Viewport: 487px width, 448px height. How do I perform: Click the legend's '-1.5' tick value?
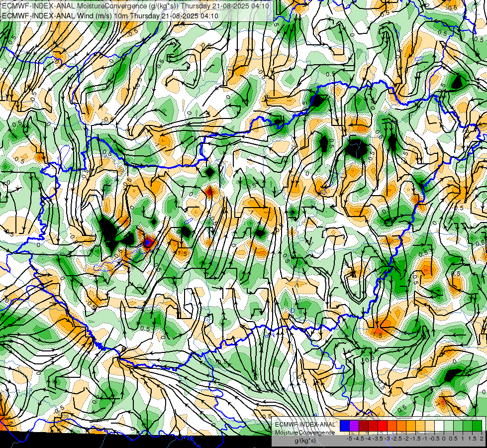pos(415,439)
